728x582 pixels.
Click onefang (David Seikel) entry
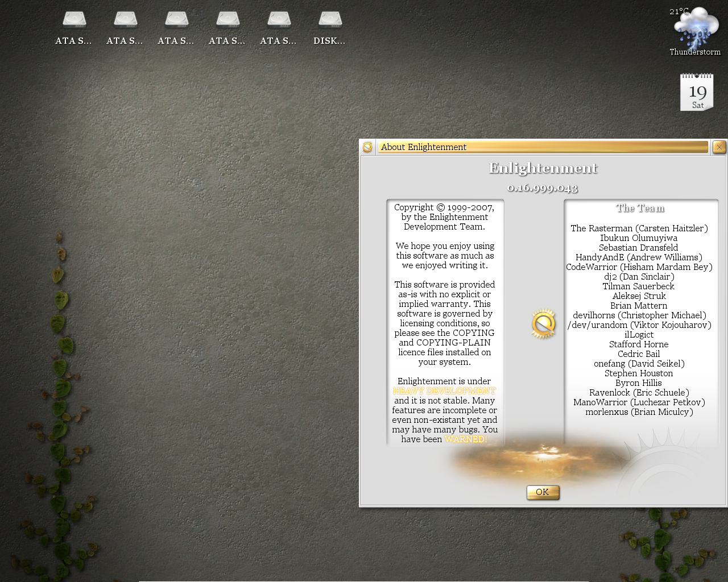tap(639, 364)
